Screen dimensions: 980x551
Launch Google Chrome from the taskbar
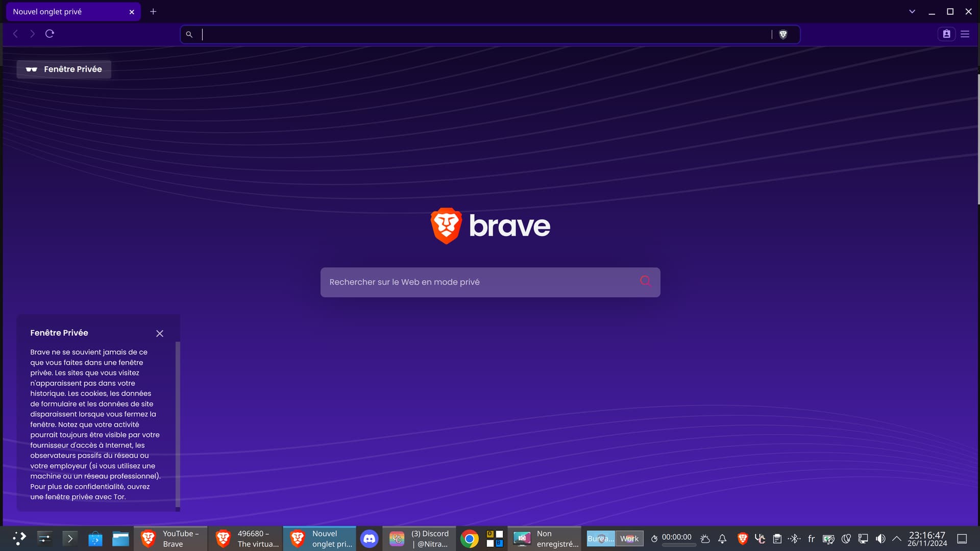coord(470,538)
